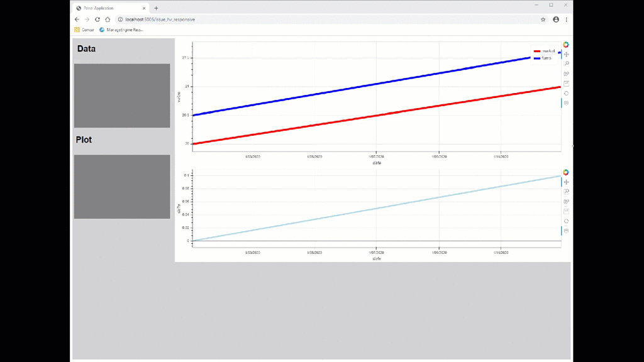Viewport: 644px width, 362px height.
Task: Bookmark this page using the star icon
Action: (542, 19)
